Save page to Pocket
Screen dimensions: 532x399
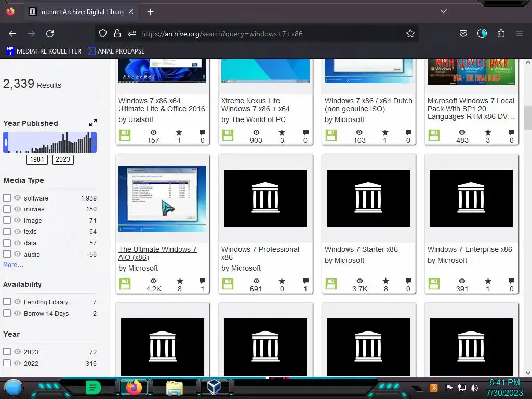click(x=463, y=33)
